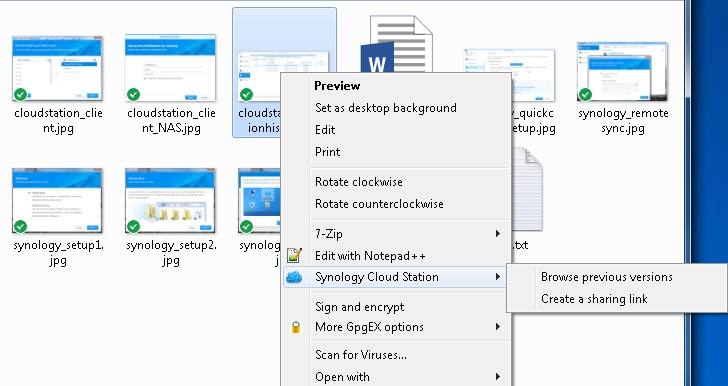
Task: Select cloudstation_client.jpg thumbnail
Action: tap(57, 68)
